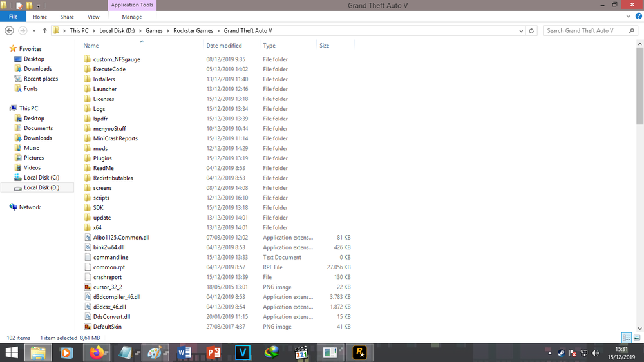Switch to Details view icon in status bar
644x362 pixels.
point(627,338)
